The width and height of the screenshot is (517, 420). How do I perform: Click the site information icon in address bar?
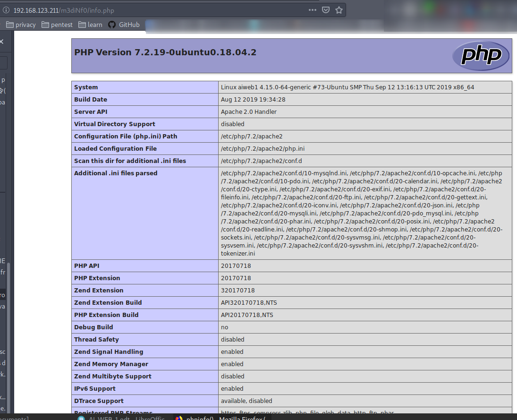tap(5, 10)
